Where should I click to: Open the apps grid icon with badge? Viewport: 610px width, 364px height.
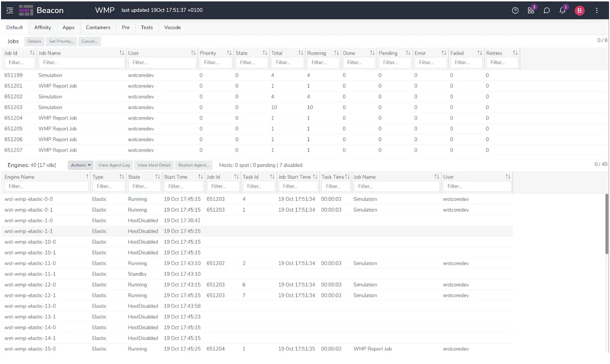531,10
